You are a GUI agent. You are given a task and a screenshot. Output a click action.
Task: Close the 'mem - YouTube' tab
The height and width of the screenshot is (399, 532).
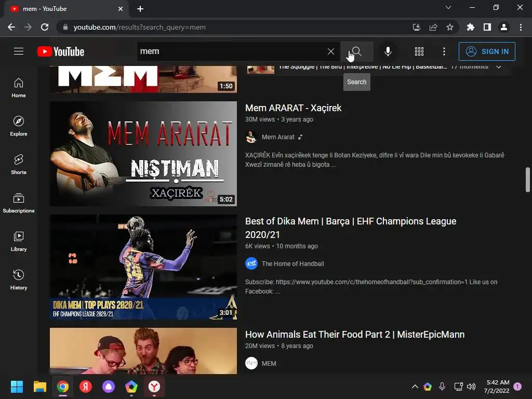click(x=121, y=9)
